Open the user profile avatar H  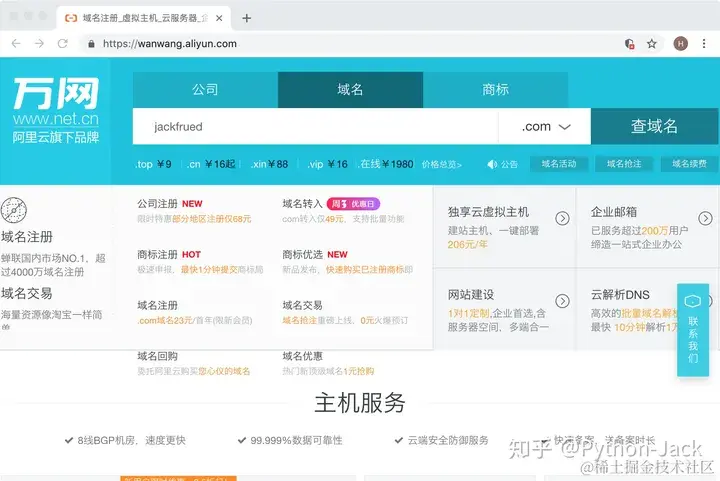click(681, 44)
